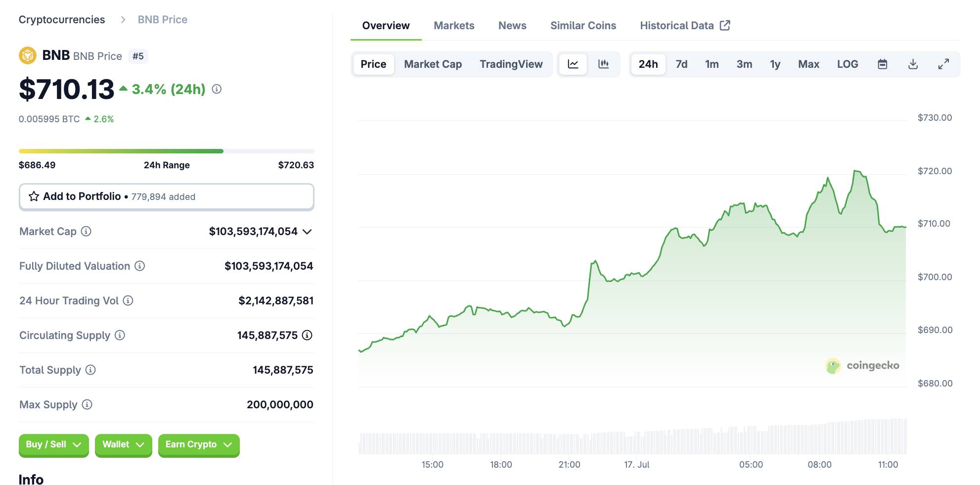Expand the Market Cap value chevron
Image resolution: width=980 pixels, height=485 pixels.
(x=307, y=232)
